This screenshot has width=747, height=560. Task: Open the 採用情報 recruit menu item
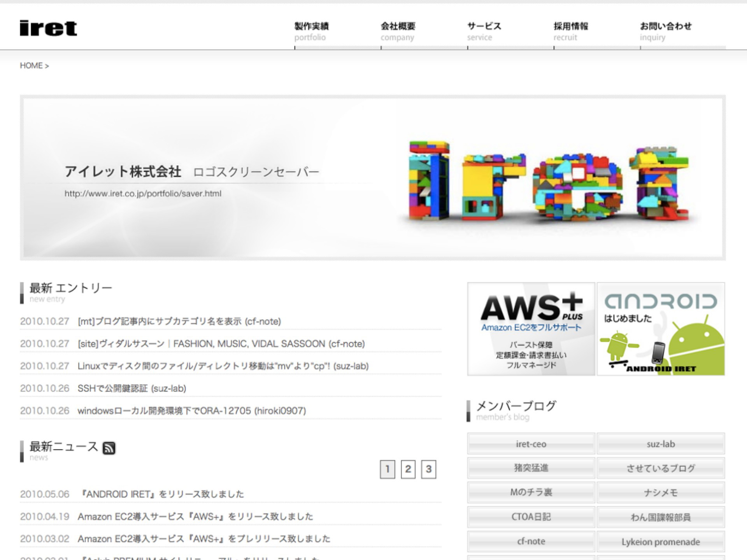pyautogui.click(x=571, y=31)
